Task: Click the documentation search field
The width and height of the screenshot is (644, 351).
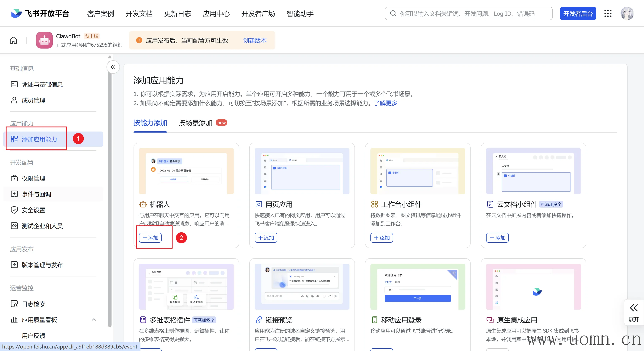Action: (469, 13)
